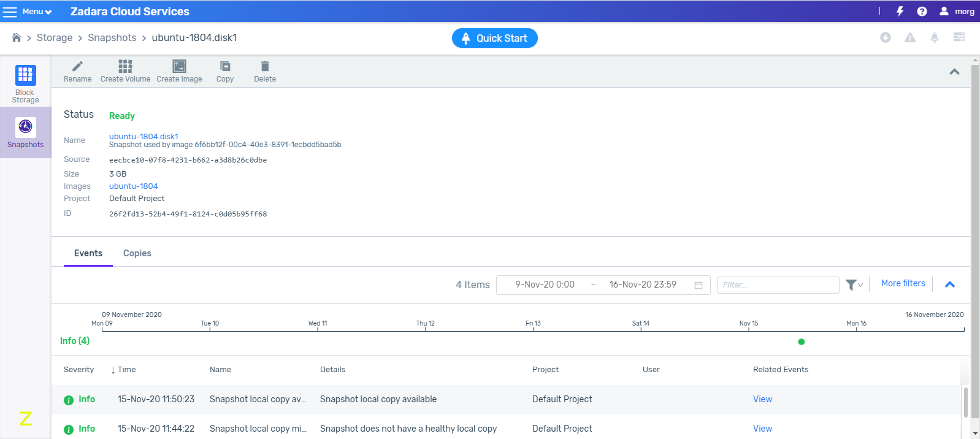Select Snapshots in the sidebar
980x439 pixels.
pyautogui.click(x=25, y=132)
